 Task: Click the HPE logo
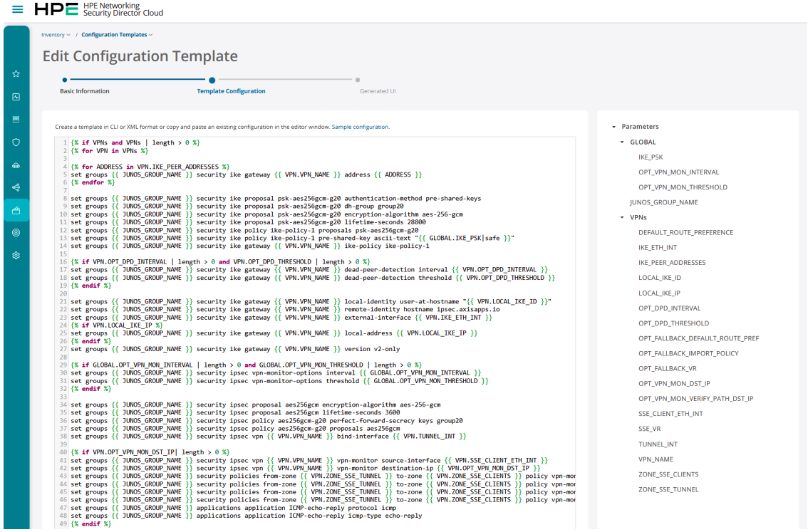56,9
